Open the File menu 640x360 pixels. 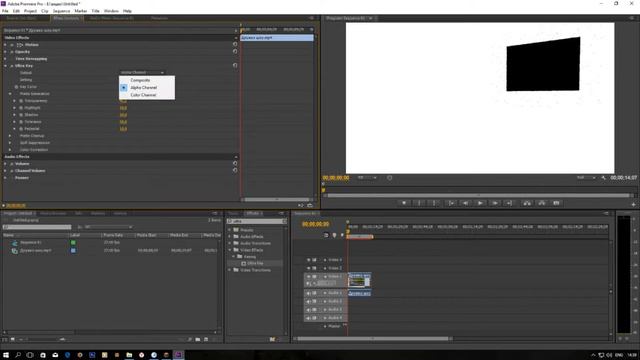(5, 11)
